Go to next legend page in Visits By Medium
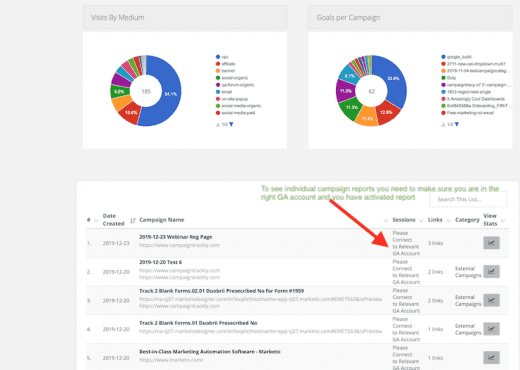 231,124
